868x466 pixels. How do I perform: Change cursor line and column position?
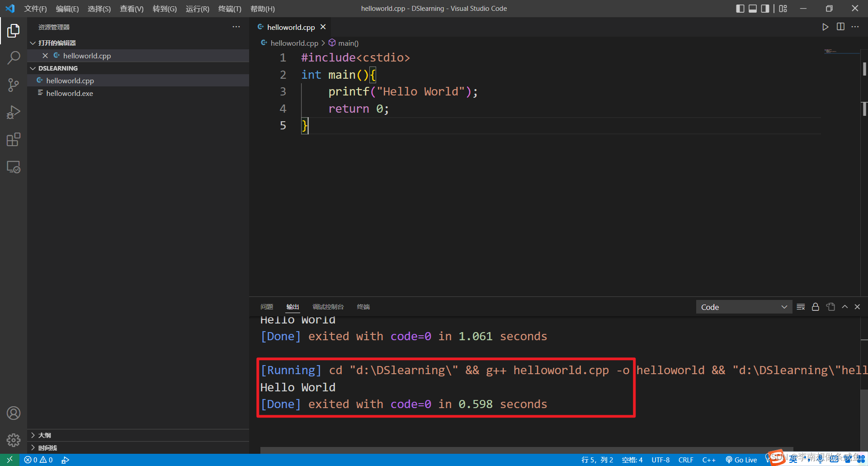[597, 460]
